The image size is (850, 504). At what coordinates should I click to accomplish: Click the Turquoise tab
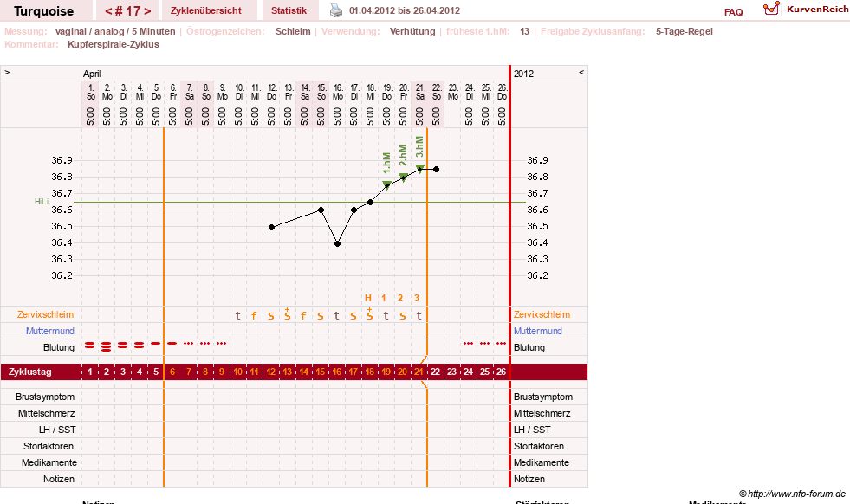pyautogui.click(x=44, y=11)
